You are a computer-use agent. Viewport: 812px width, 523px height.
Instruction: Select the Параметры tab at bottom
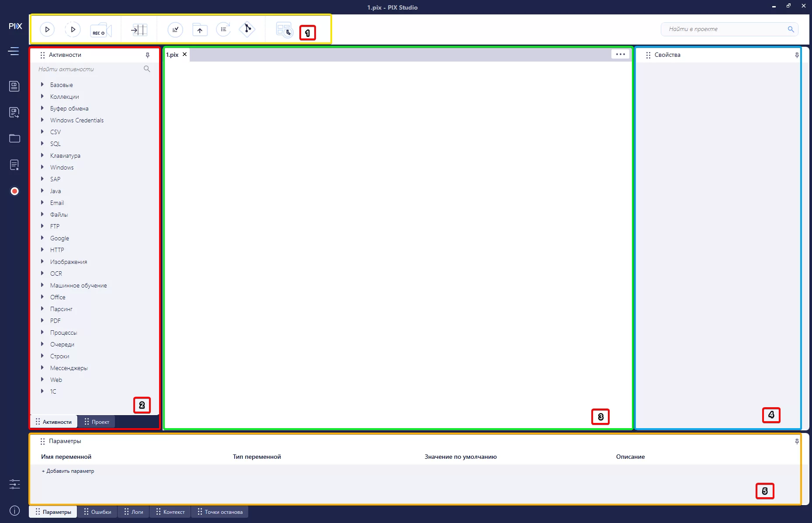tap(53, 512)
